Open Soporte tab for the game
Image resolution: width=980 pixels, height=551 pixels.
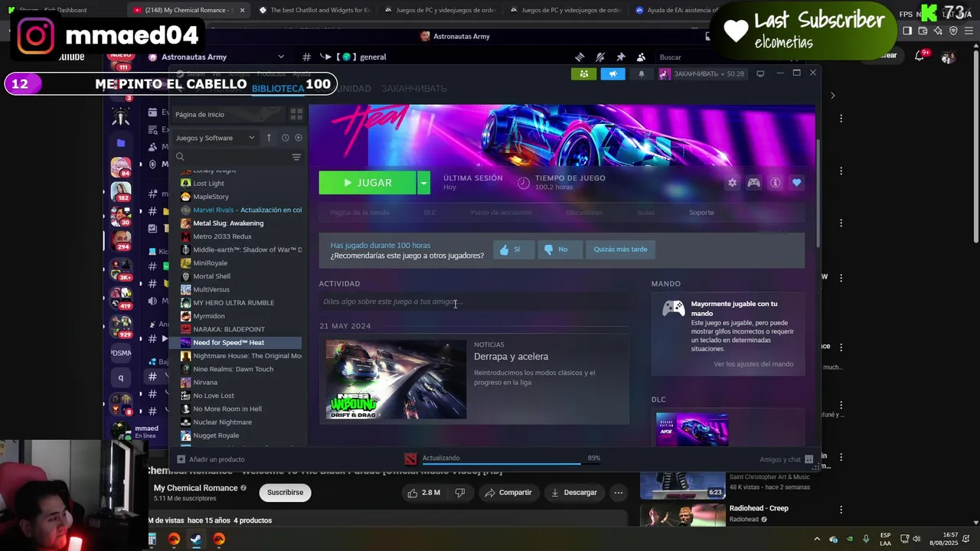pyautogui.click(x=701, y=213)
